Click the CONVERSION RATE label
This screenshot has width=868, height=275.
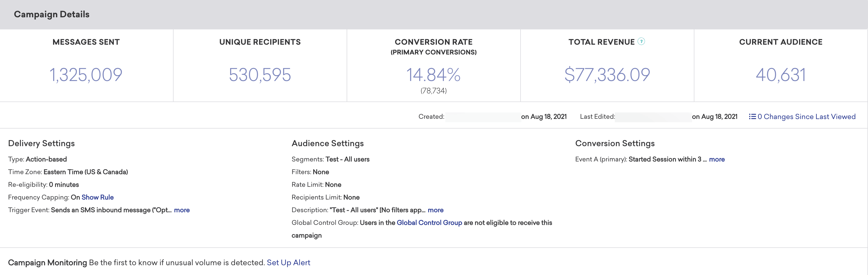[x=433, y=42]
